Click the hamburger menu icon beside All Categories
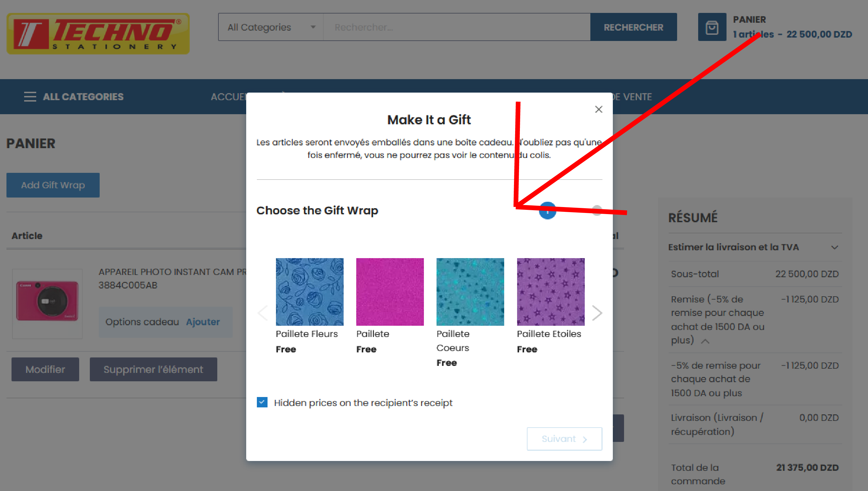 pyautogui.click(x=30, y=97)
